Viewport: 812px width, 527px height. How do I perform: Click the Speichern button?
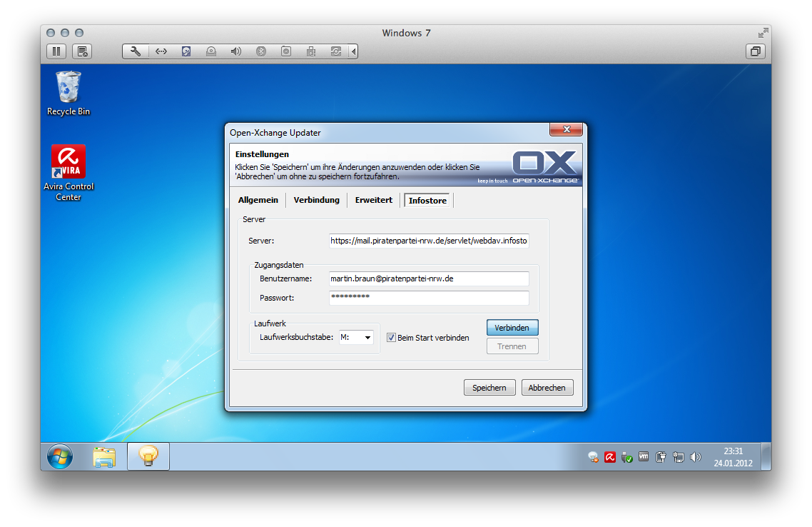pyautogui.click(x=489, y=388)
